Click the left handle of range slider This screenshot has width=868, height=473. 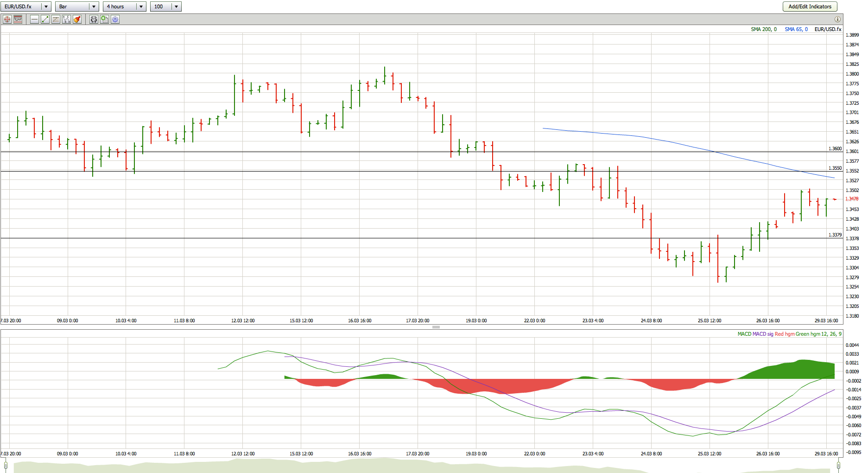pyautogui.click(x=5, y=465)
